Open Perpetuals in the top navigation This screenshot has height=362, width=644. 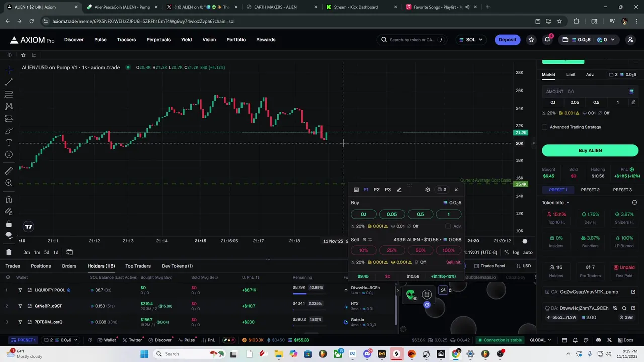158,40
